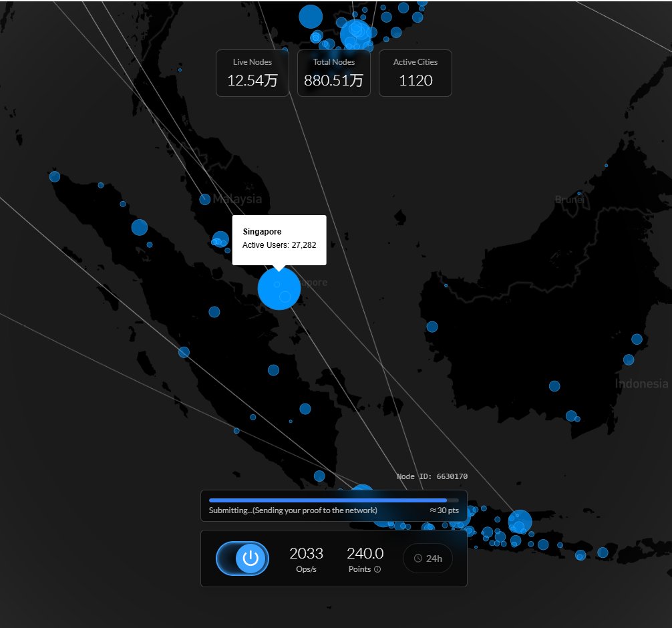Click the Active Cities stat card
This screenshot has height=628, width=672.
click(415, 73)
